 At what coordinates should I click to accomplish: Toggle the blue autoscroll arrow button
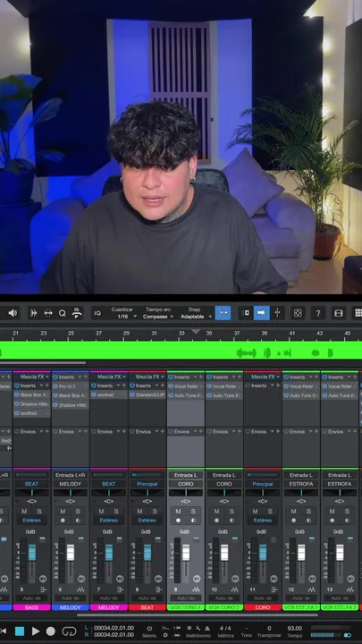[x=261, y=313]
